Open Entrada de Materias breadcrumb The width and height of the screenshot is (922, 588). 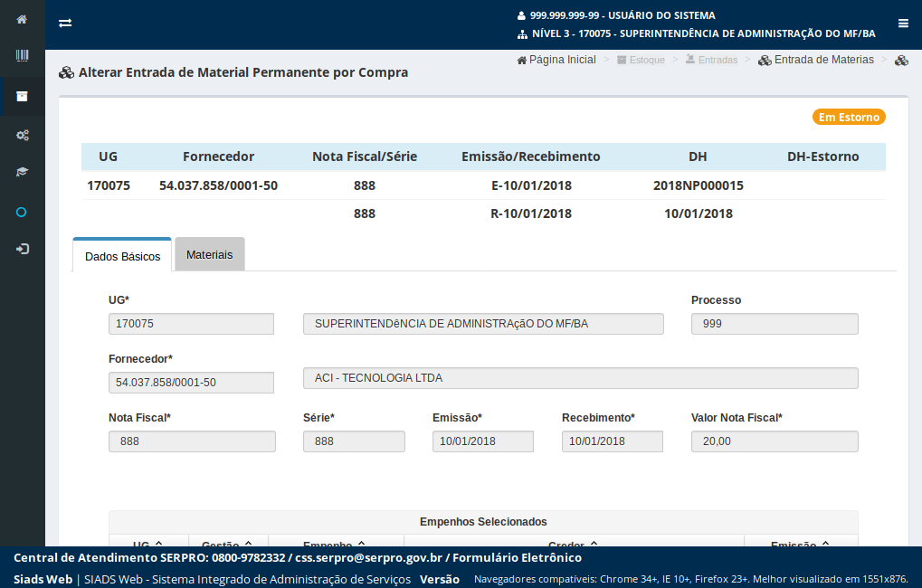pos(816,60)
